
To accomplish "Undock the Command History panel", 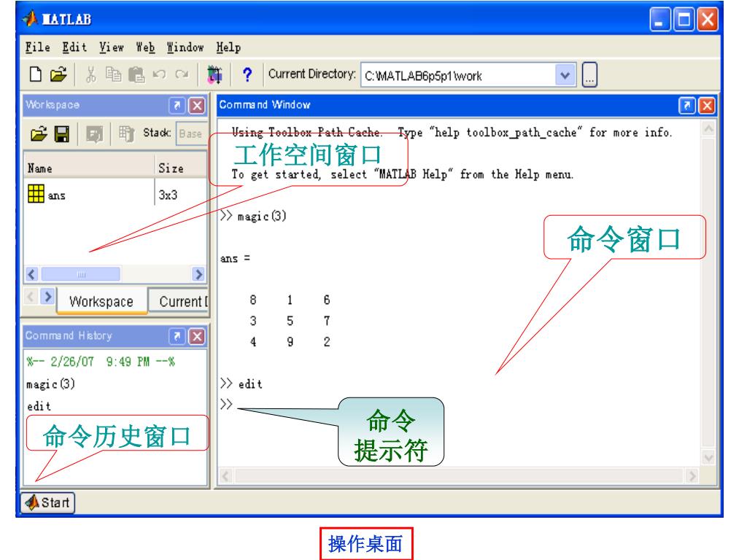I will click(x=177, y=336).
